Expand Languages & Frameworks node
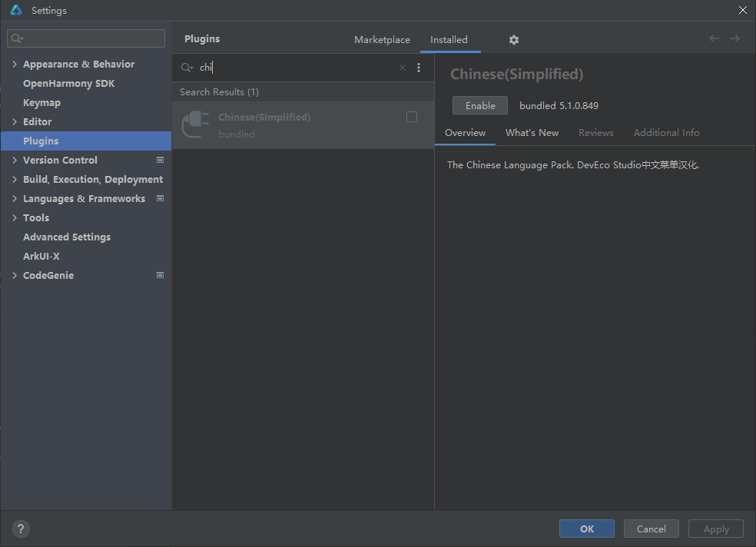756x547 pixels. [15, 198]
